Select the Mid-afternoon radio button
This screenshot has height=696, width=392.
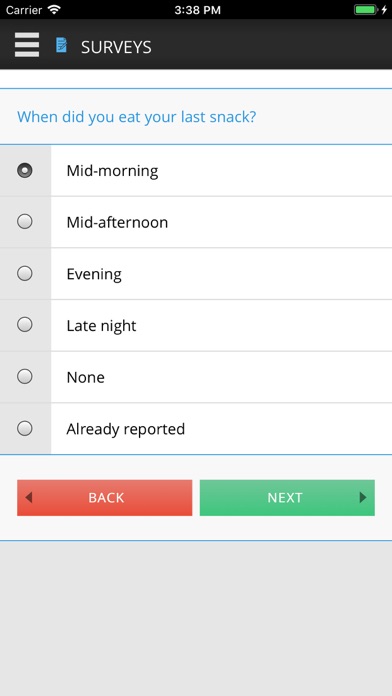click(25, 221)
